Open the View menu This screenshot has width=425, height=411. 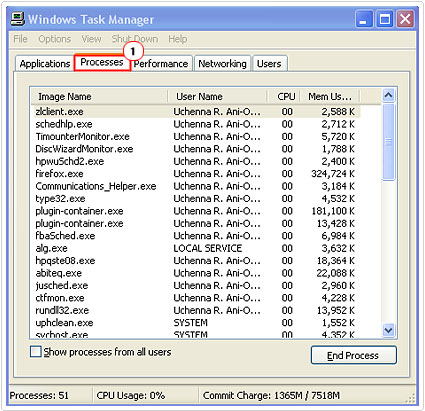point(91,39)
